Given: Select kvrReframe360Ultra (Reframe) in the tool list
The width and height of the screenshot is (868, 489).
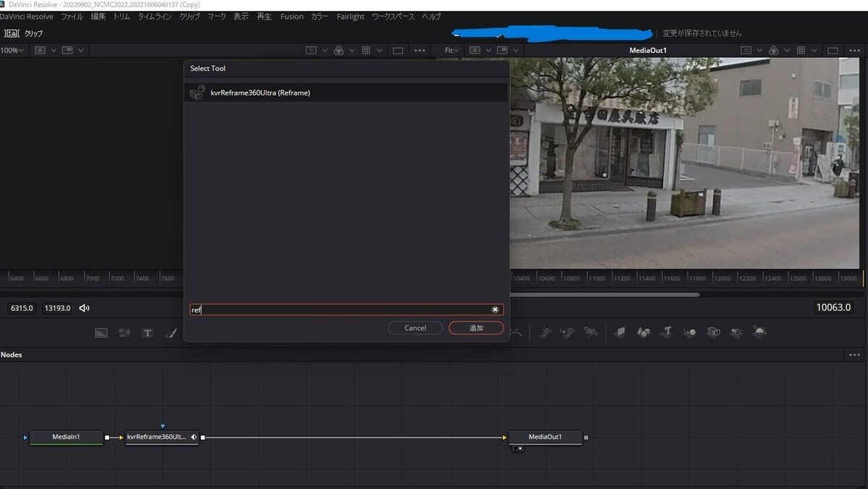Looking at the screenshot, I should point(260,93).
